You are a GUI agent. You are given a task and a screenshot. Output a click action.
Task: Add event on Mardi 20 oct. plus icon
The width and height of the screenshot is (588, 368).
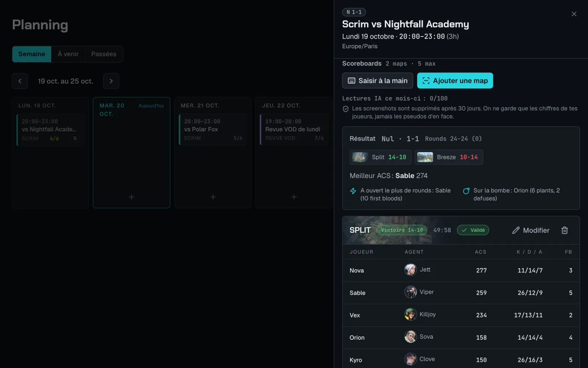132,197
